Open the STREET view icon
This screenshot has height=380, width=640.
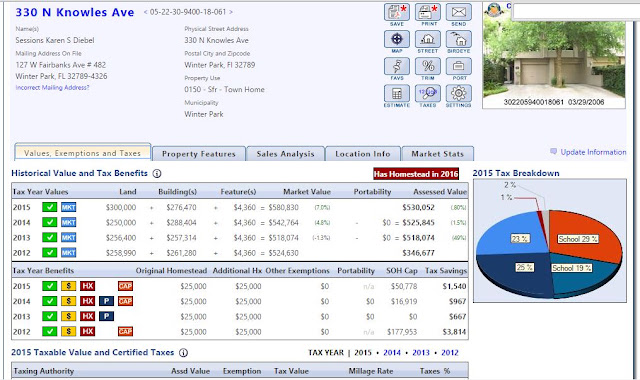click(428, 39)
